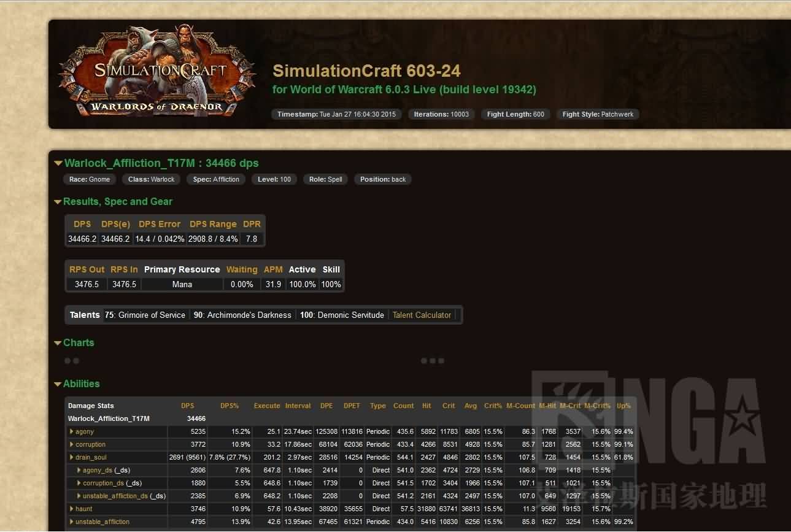Click the Iterations: 10003 badge

(x=441, y=114)
